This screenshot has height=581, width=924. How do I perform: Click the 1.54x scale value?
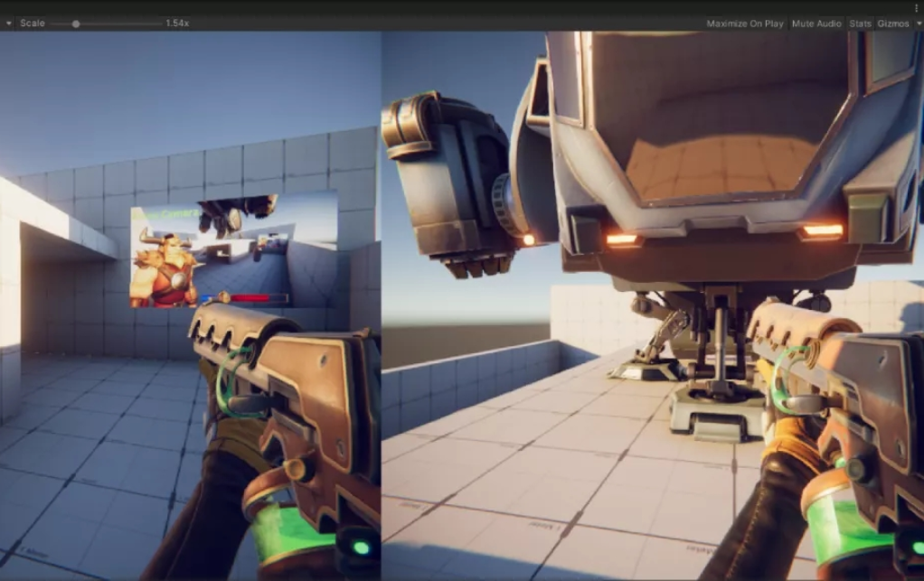177,23
